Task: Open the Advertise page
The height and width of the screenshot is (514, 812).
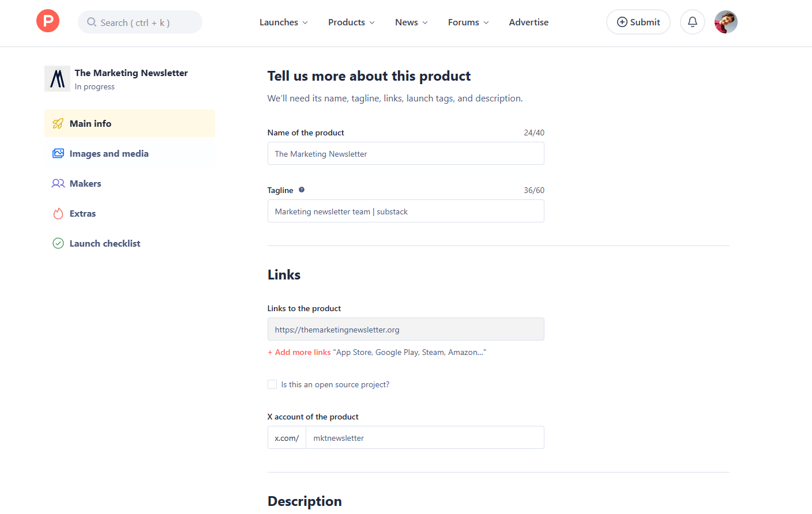Action: click(x=529, y=22)
